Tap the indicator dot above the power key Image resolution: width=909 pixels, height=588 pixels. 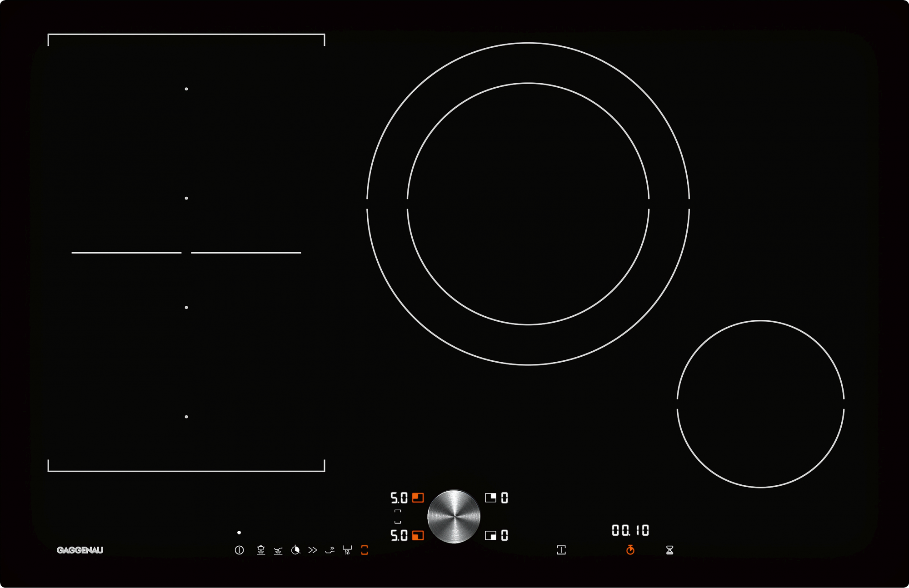click(x=239, y=533)
